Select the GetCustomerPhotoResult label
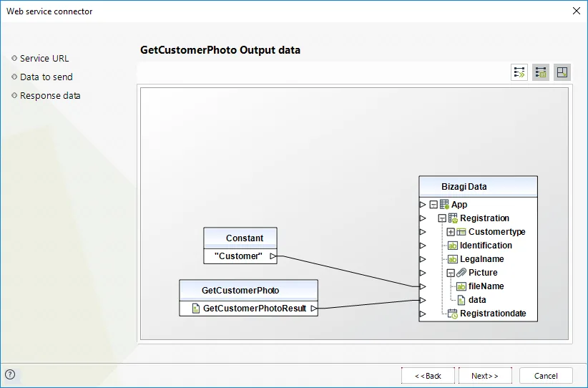 (x=255, y=309)
